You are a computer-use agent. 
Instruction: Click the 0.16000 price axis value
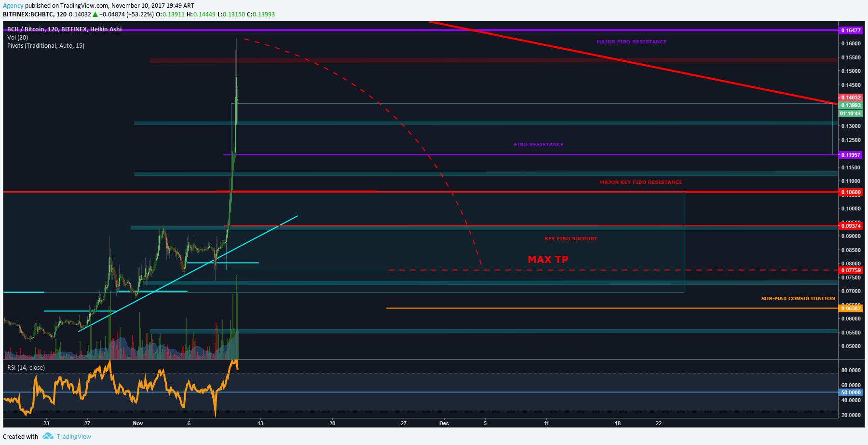click(x=851, y=43)
